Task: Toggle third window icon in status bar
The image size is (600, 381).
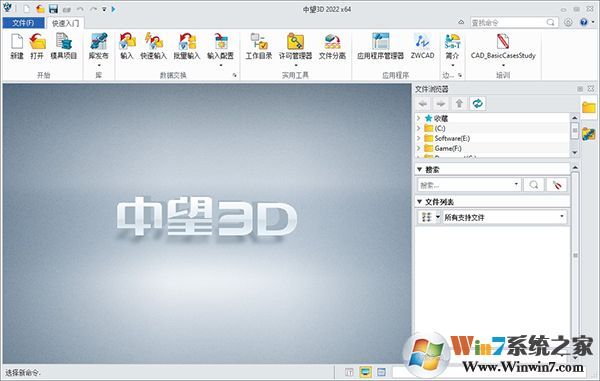Action: tap(382, 372)
